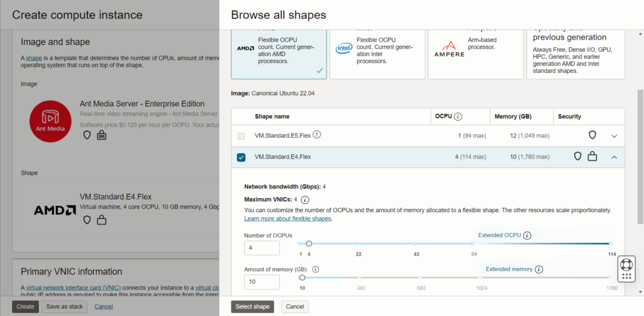Click the Amount of memory (GB) input field
The image size is (644, 316).
click(x=262, y=282)
